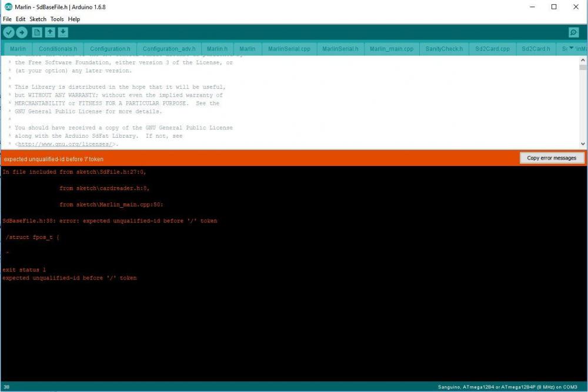The image size is (588, 392).
Task: Switch to the Sd2Card.h tab
Action: (536, 49)
